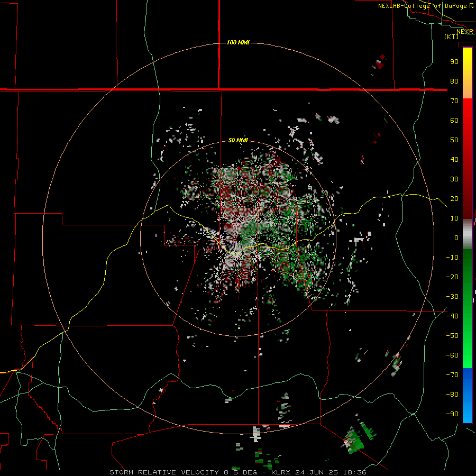Click the 10 value on velocity scale

(x=454, y=218)
